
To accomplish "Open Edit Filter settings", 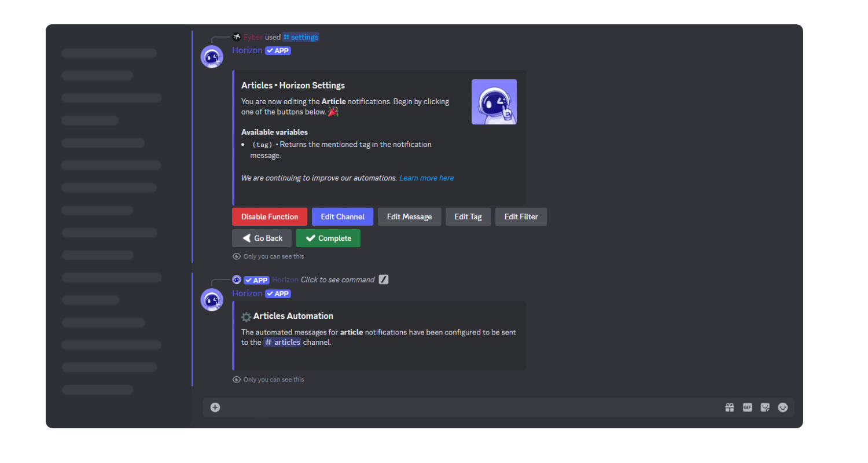I will coord(520,216).
